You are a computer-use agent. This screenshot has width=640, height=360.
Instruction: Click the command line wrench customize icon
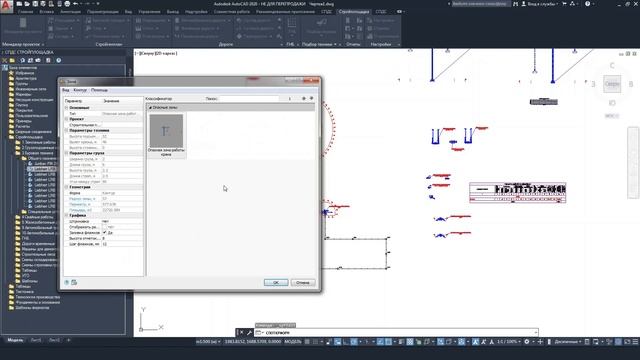249,333
